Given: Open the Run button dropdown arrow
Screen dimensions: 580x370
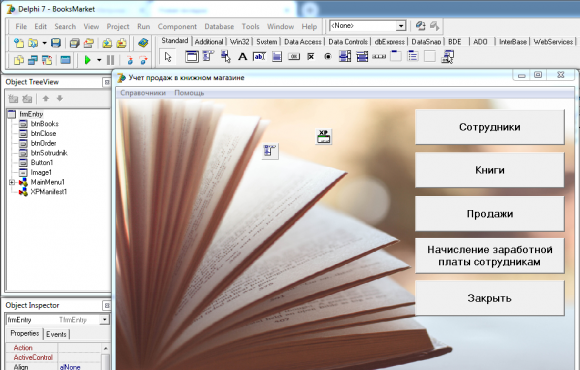Looking at the screenshot, I should coord(99,60).
